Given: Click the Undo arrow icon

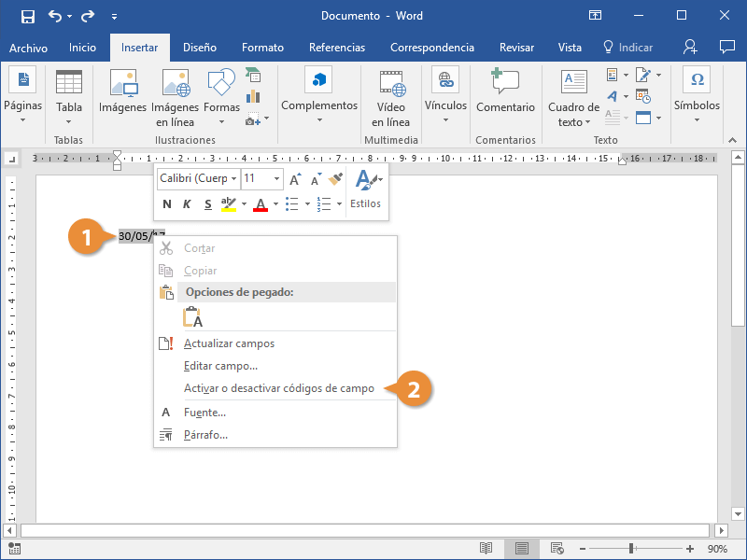Looking at the screenshot, I should (x=54, y=16).
